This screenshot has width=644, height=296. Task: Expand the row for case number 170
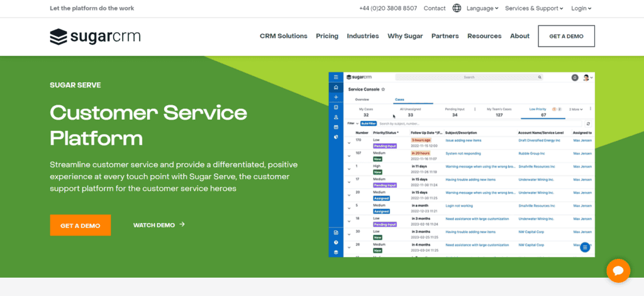tap(349, 143)
